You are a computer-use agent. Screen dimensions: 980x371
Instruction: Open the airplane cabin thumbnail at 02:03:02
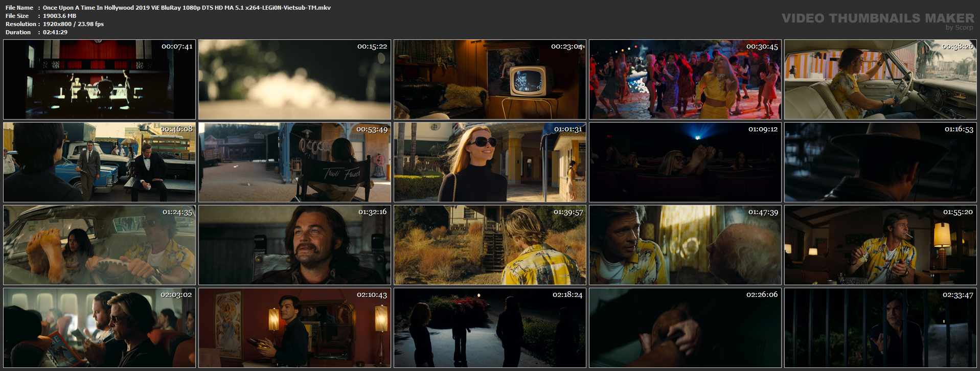[99, 328]
